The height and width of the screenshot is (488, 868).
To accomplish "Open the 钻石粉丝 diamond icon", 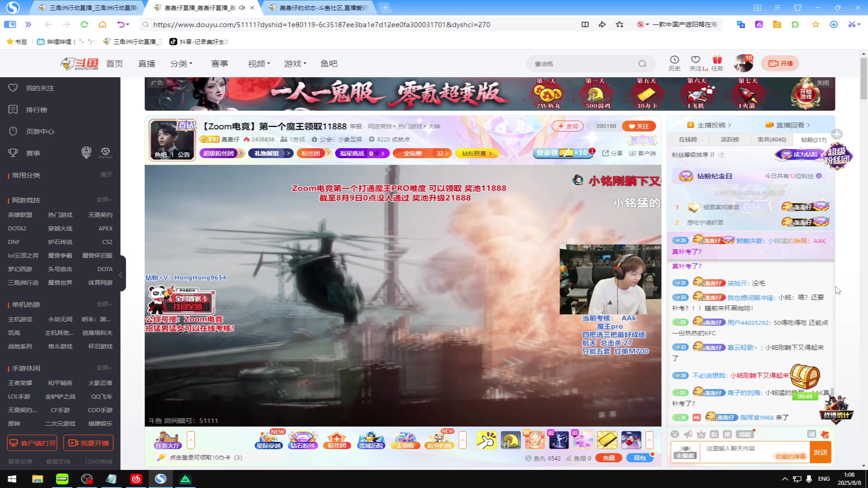I will click(302, 440).
